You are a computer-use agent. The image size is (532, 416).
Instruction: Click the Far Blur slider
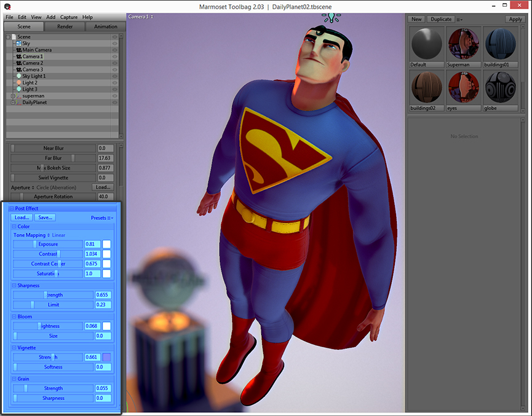54,158
